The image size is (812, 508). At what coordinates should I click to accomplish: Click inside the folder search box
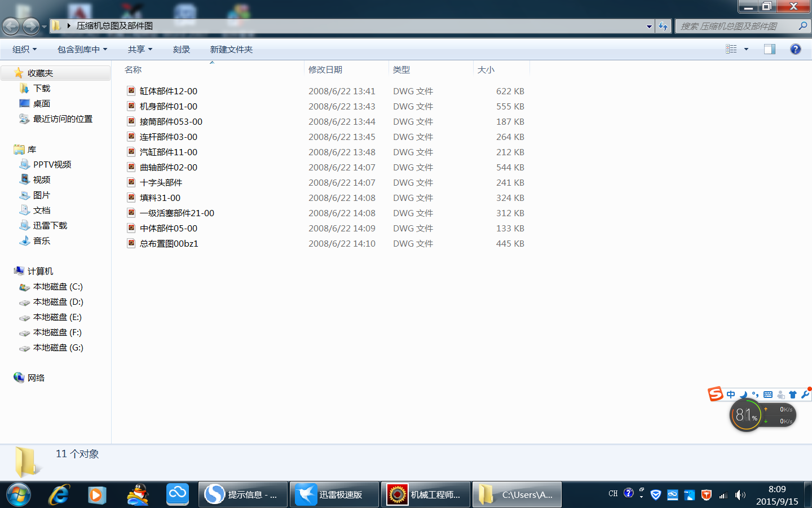tap(733, 26)
